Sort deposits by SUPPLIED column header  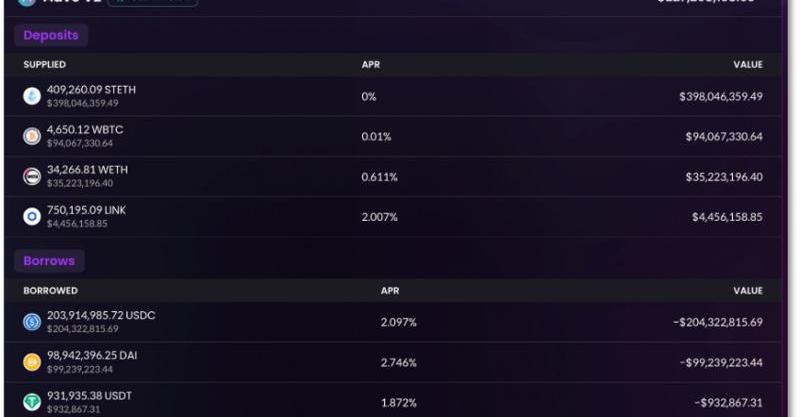coord(44,65)
